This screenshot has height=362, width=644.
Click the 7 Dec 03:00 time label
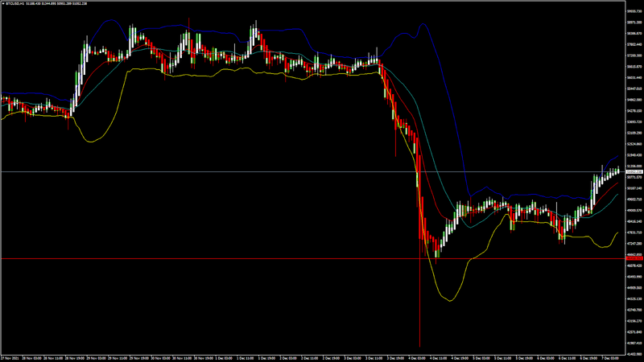pyautogui.click(x=610, y=358)
